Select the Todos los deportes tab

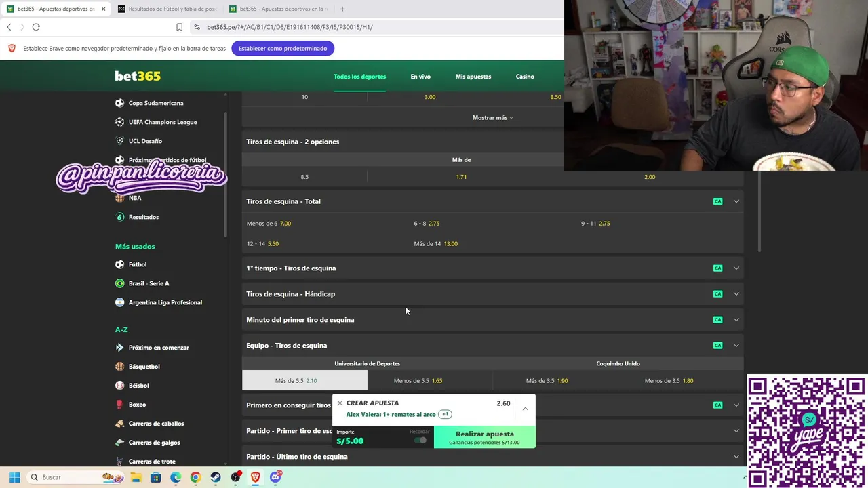(359, 77)
